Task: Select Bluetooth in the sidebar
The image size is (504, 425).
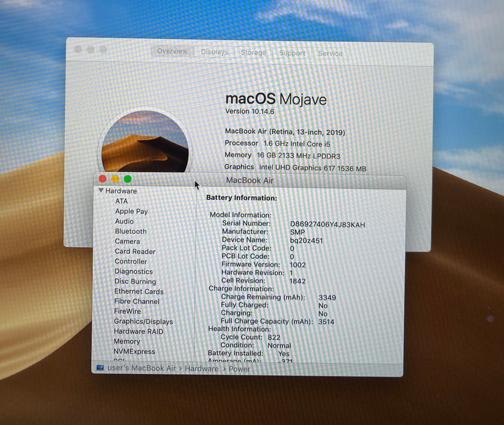Action: click(131, 231)
